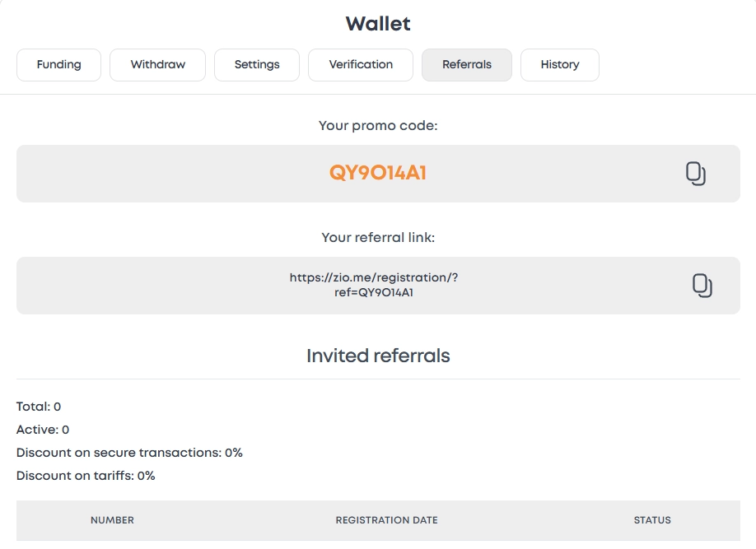View the History tab

[560, 65]
